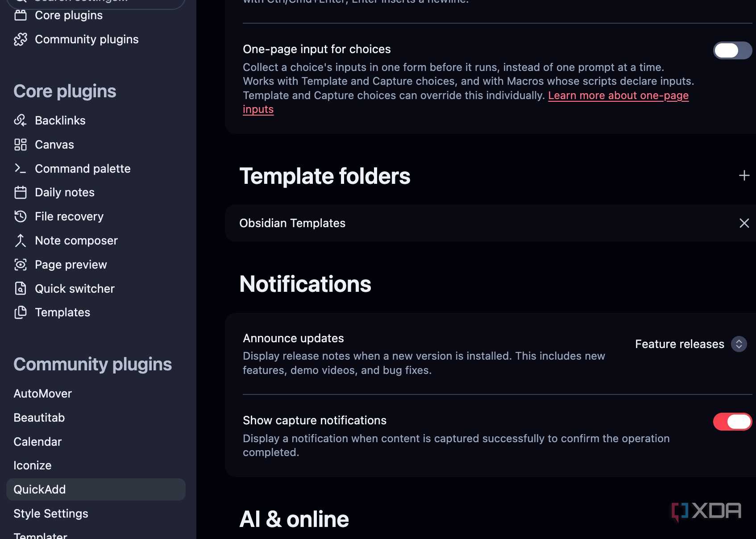Click the Canvas grid icon

point(21,145)
